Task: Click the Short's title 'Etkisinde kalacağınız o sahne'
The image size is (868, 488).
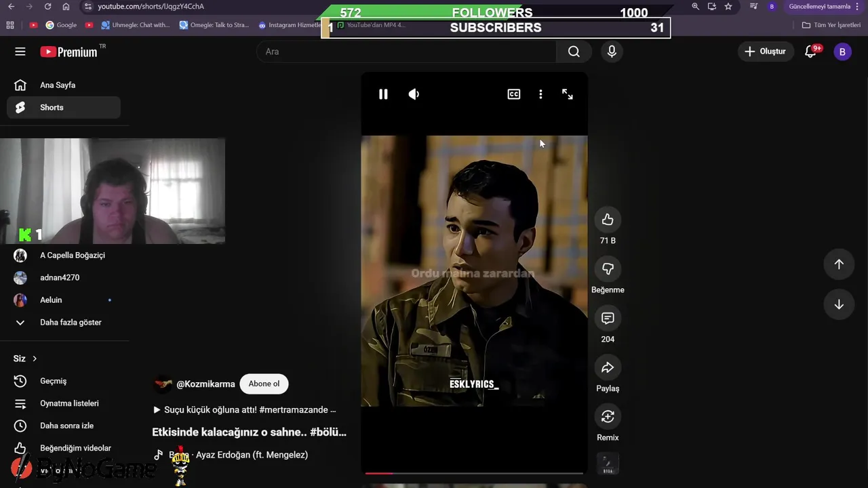Action: [x=249, y=432]
